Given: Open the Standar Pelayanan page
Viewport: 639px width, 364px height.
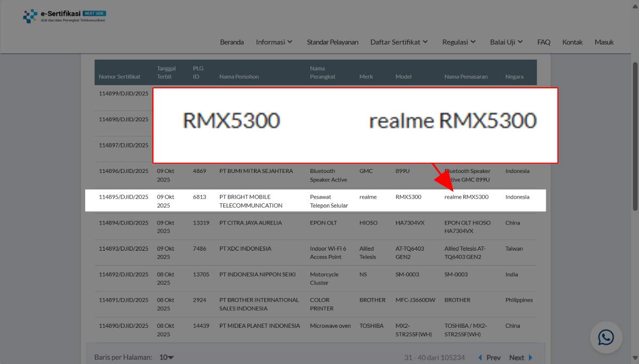Looking at the screenshot, I should pyautogui.click(x=332, y=42).
